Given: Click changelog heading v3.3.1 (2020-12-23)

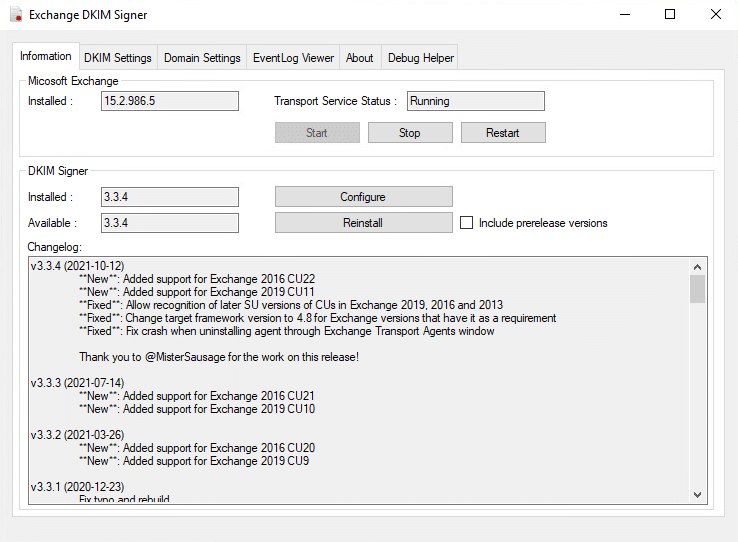Looking at the screenshot, I should coord(77,487).
